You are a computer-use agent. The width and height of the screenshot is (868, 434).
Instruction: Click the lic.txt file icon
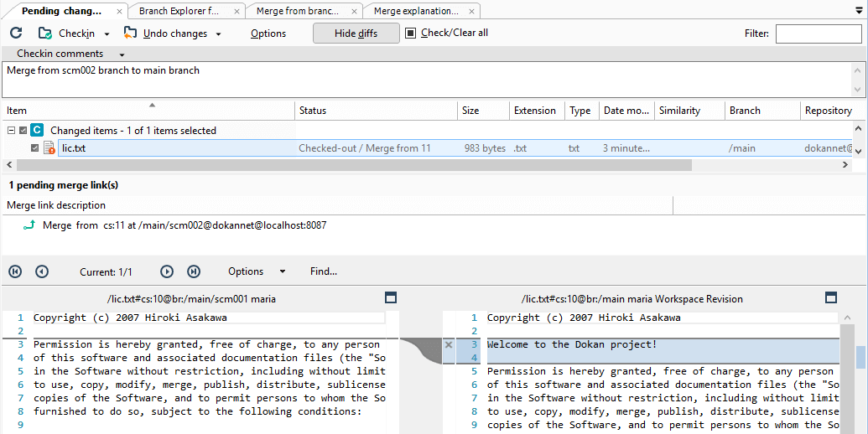pyautogui.click(x=49, y=148)
